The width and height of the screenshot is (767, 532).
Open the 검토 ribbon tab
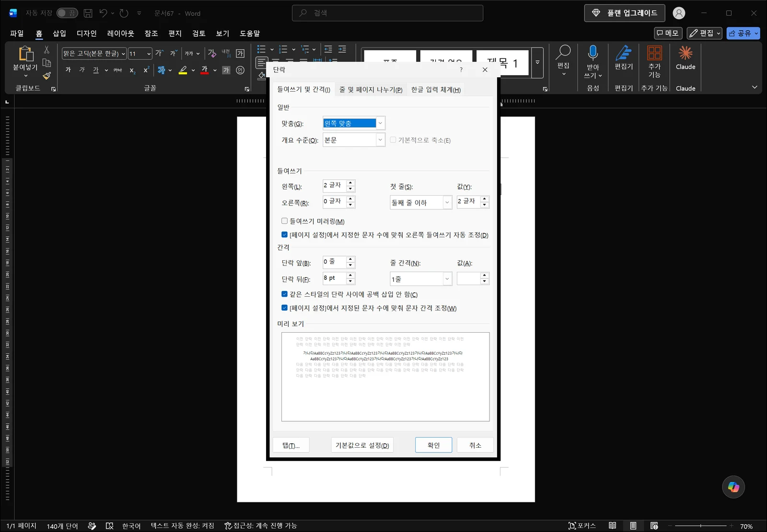198,33
